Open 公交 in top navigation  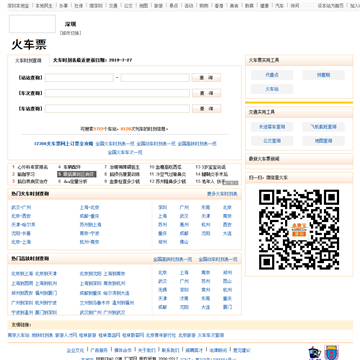click(128, 6)
